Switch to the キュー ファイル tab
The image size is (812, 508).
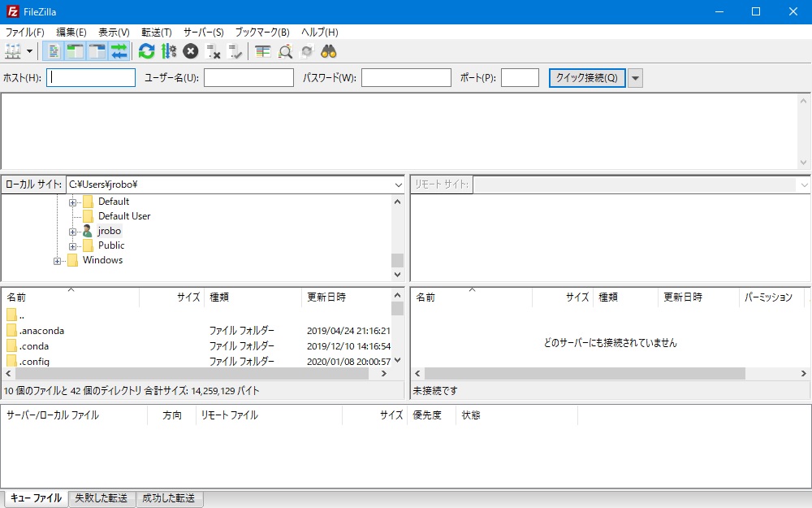coord(36,498)
